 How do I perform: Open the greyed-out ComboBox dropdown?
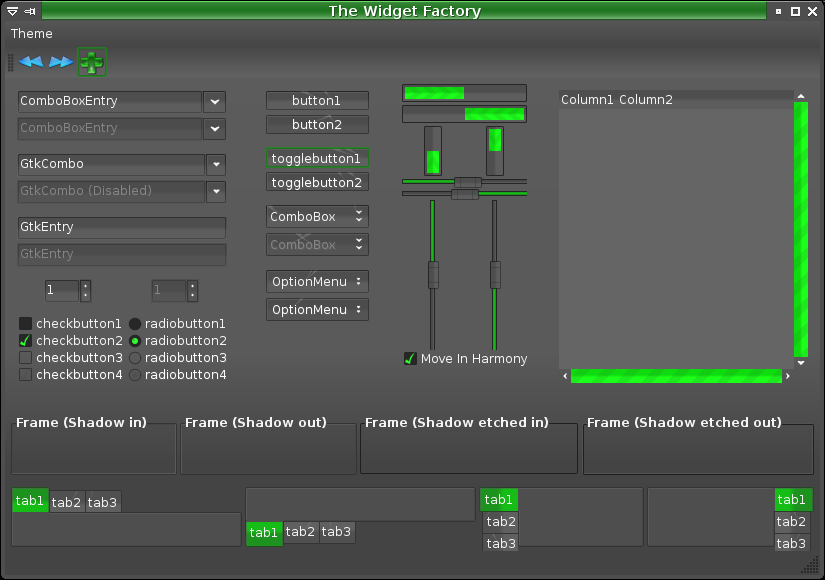point(317,244)
